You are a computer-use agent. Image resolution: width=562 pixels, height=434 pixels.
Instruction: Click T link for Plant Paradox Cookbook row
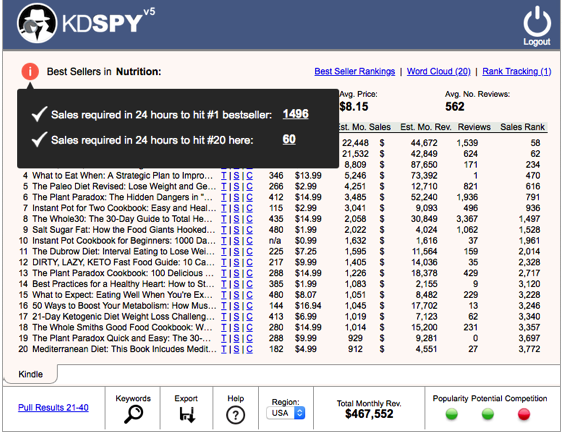(x=224, y=273)
